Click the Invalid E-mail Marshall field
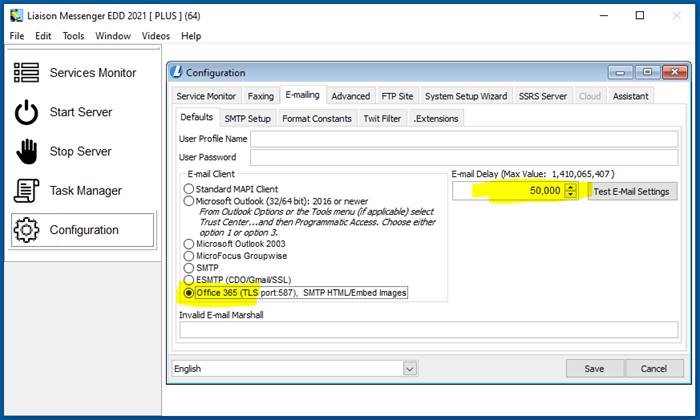The height and width of the screenshot is (420, 700). click(429, 330)
